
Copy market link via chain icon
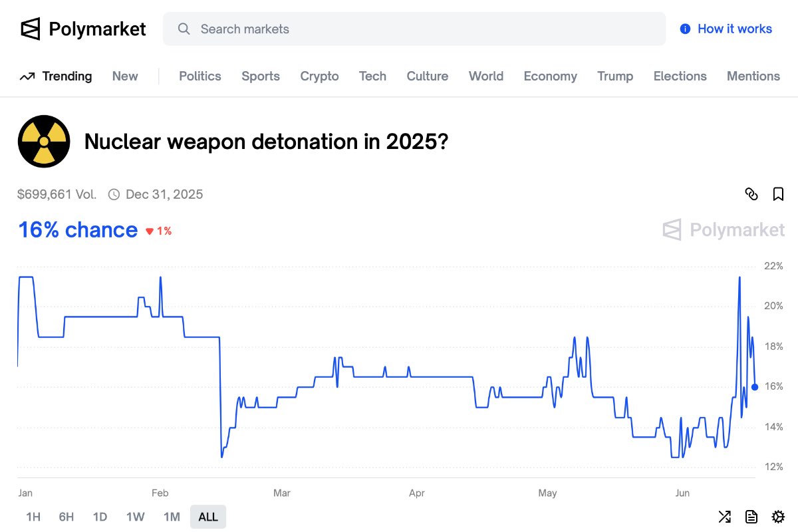pos(751,194)
